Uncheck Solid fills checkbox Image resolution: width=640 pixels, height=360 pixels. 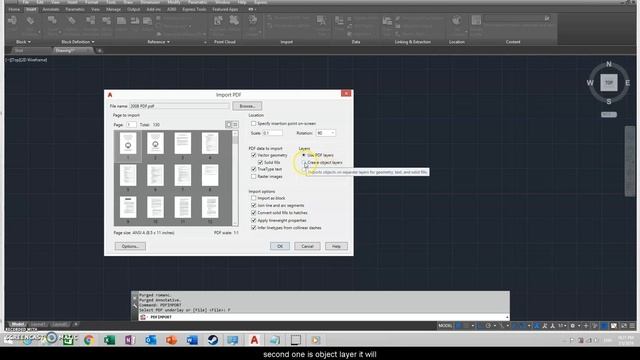point(260,162)
